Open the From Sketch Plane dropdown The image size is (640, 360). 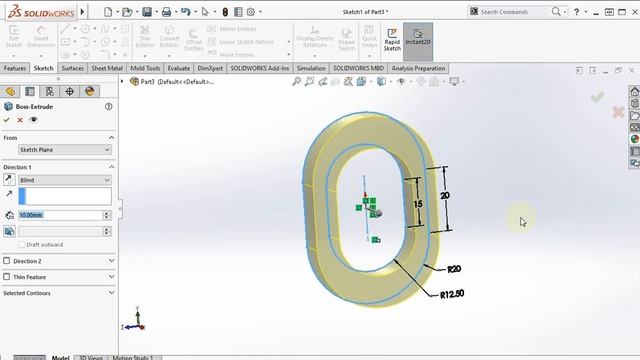click(x=65, y=150)
